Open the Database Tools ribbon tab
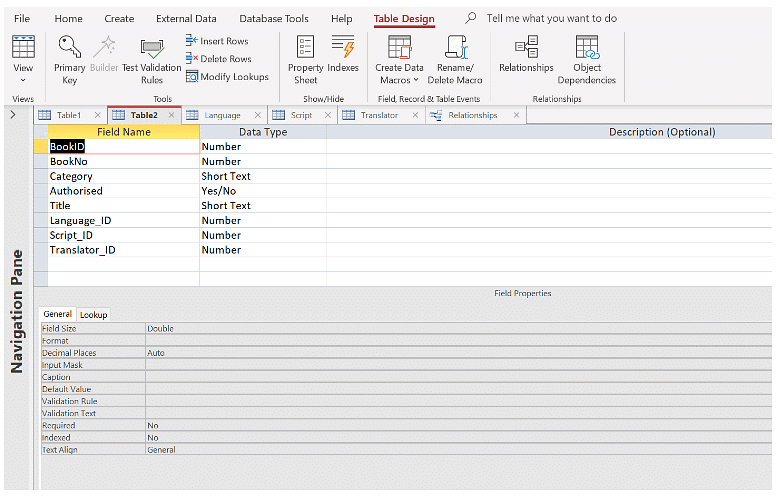The height and width of the screenshot is (498, 778). 274,18
